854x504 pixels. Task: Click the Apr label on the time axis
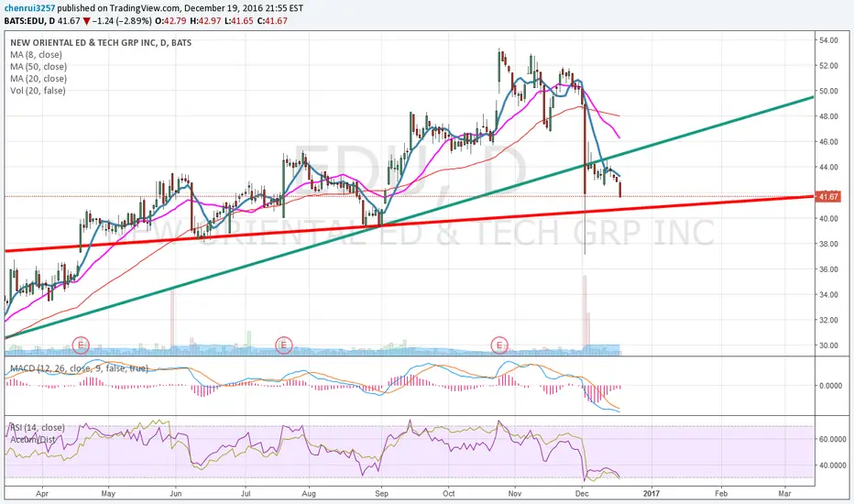click(42, 494)
